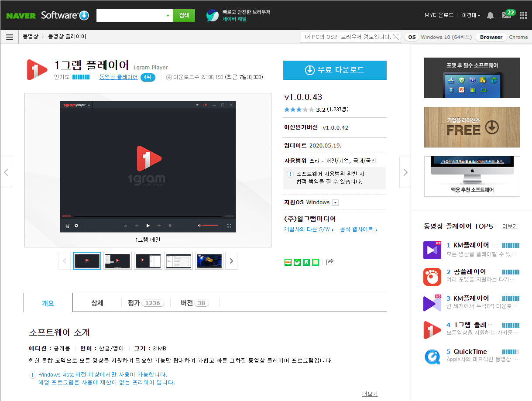The height and width of the screenshot is (401, 532).
Task: Share to Naver blog icon
Action: 288,262
